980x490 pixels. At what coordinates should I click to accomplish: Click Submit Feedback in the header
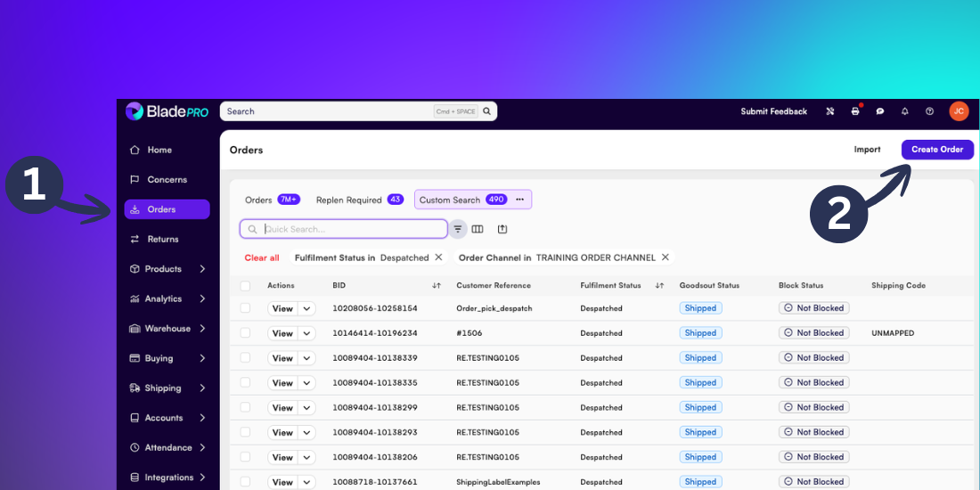pyautogui.click(x=773, y=111)
